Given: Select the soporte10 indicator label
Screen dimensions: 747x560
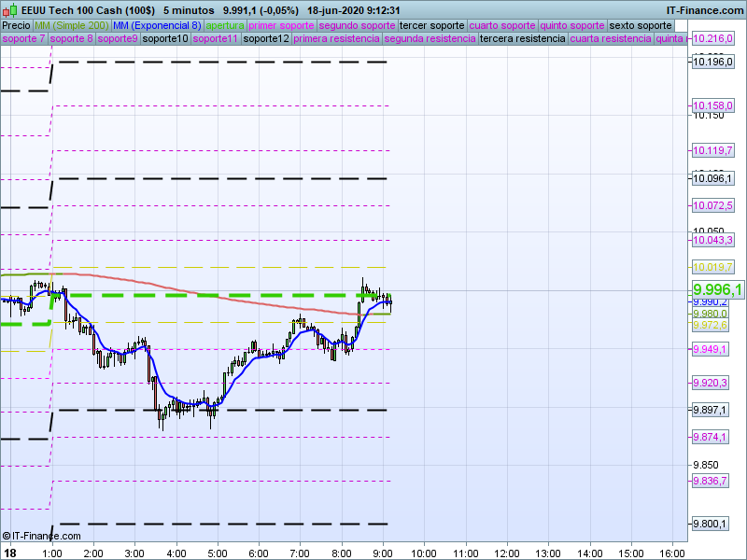Looking at the screenshot, I should pyautogui.click(x=165, y=39).
